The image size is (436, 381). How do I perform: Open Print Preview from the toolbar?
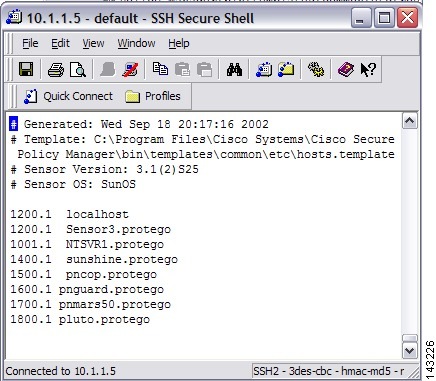click(x=78, y=70)
